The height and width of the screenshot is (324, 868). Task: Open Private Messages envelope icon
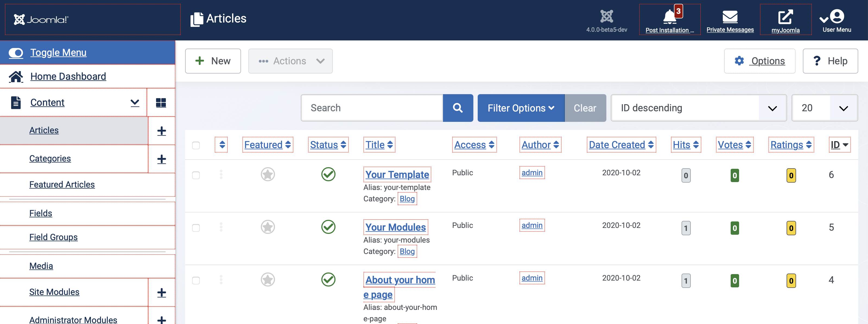tap(730, 17)
